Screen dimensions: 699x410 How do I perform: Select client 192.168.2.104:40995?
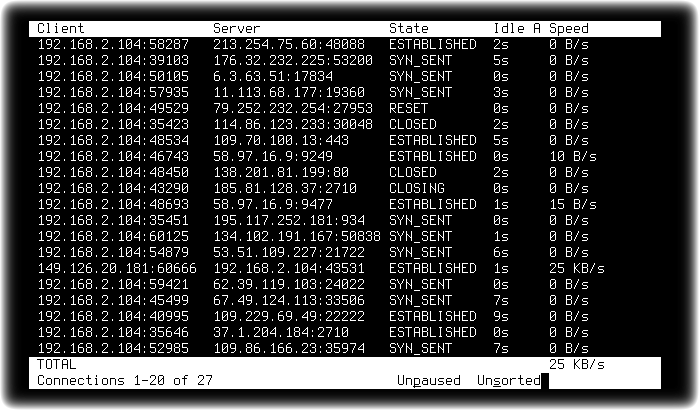click(113, 317)
